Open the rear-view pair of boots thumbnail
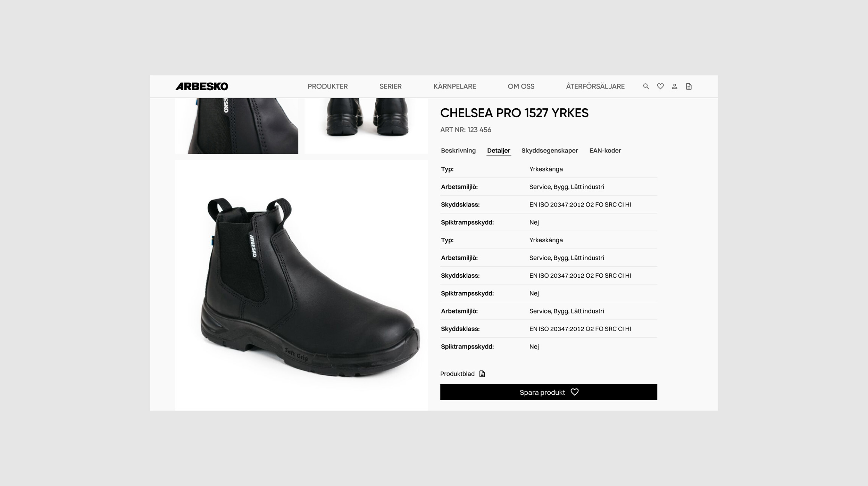Image resolution: width=868 pixels, height=486 pixels. 366,126
